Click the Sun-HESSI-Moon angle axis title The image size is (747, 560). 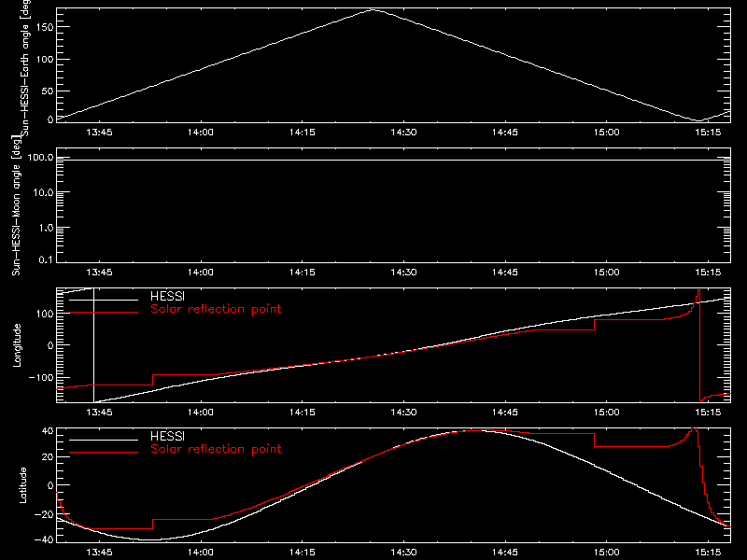coord(16,205)
